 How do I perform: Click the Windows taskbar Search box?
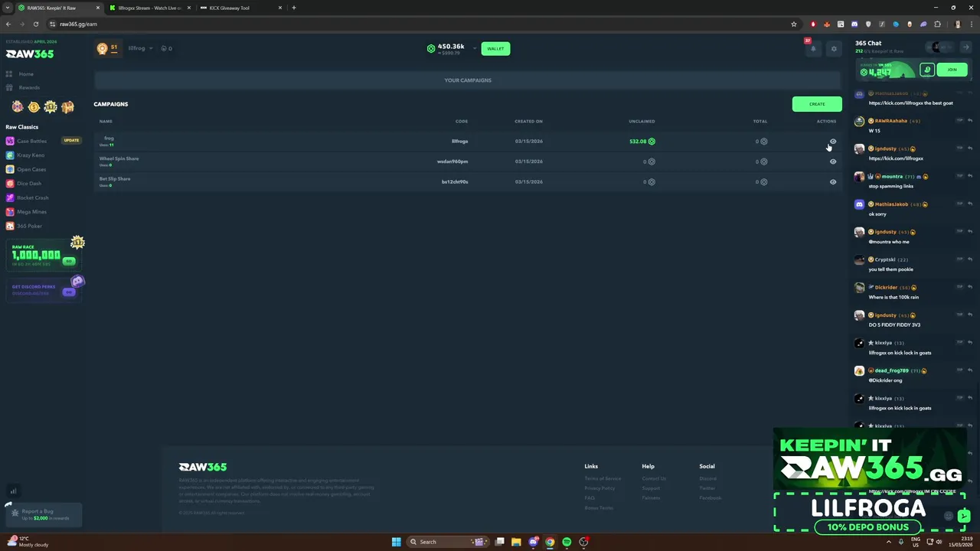click(x=449, y=542)
